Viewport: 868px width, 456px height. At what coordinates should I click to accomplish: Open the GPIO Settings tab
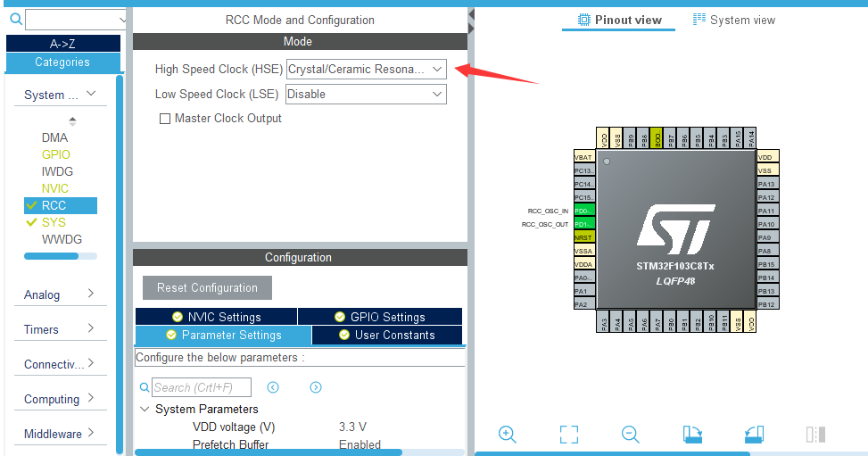coord(380,317)
